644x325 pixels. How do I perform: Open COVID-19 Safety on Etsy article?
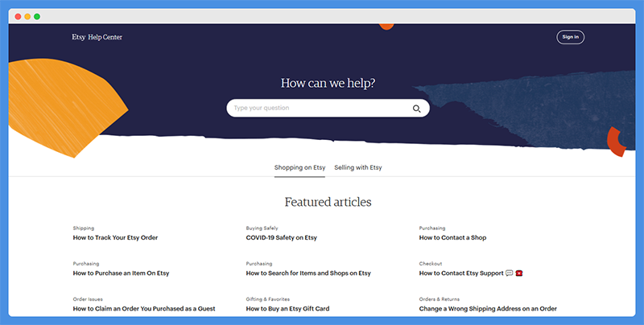[281, 237]
